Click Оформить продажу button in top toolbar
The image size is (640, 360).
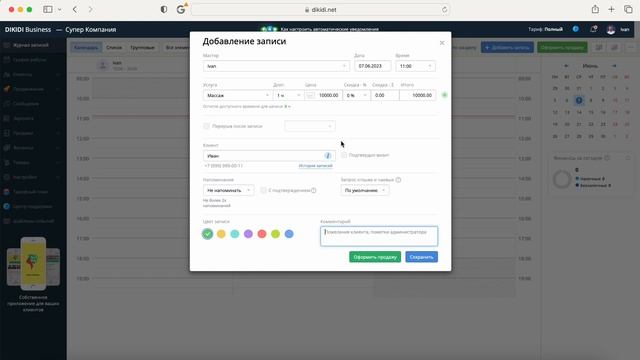[x=562, y=47]
